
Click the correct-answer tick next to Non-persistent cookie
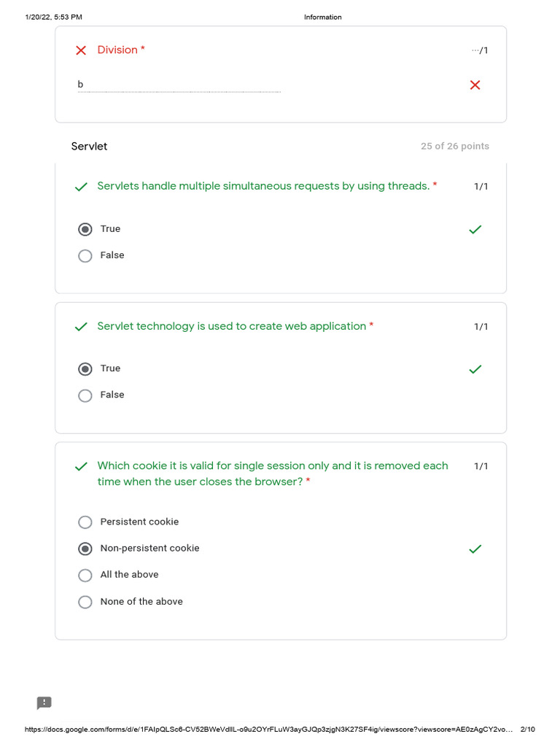click(475, 549)
